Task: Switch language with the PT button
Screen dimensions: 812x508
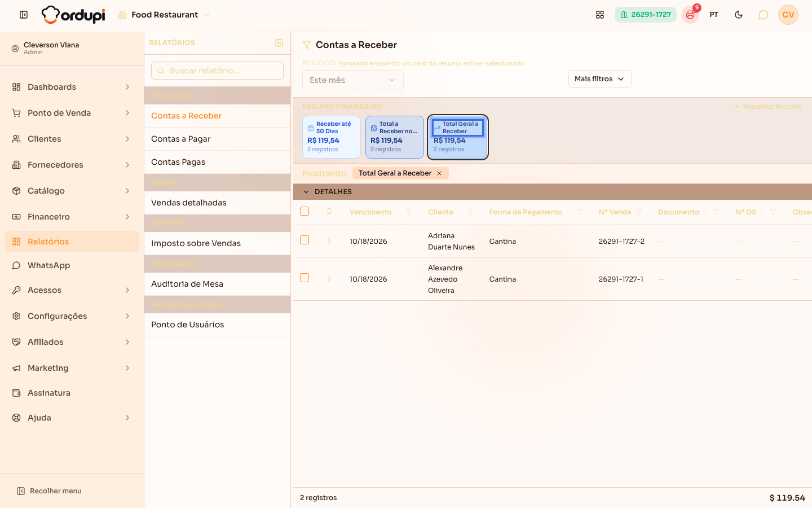Action: pyautogui.click(x=714, y=15)
